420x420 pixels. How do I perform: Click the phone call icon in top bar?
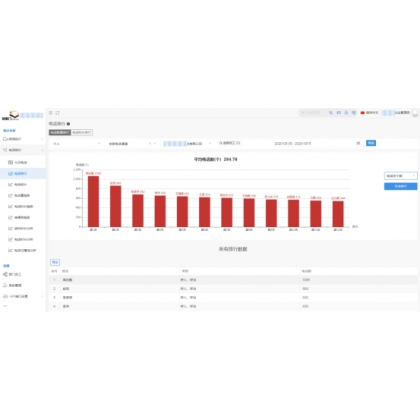(x=331, y=113)
